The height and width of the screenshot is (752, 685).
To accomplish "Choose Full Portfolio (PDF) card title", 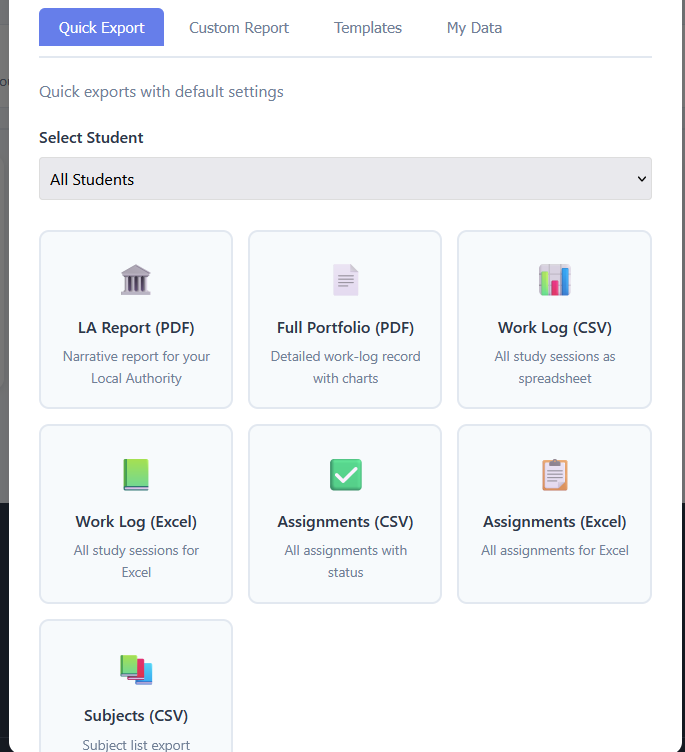I will tap(345, 328).
